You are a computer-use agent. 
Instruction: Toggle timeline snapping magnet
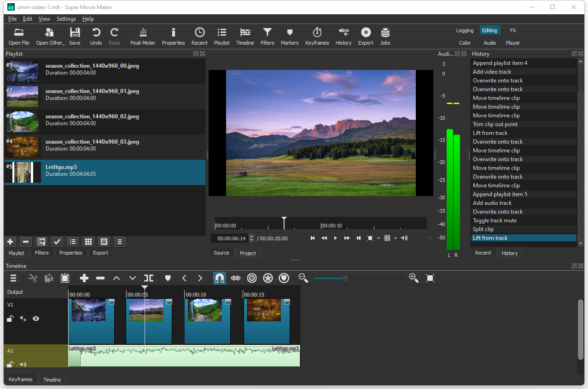coord(220,278)
